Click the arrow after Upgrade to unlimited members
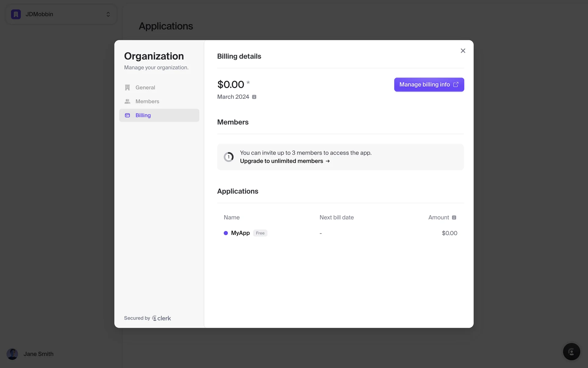 point(328,161)
